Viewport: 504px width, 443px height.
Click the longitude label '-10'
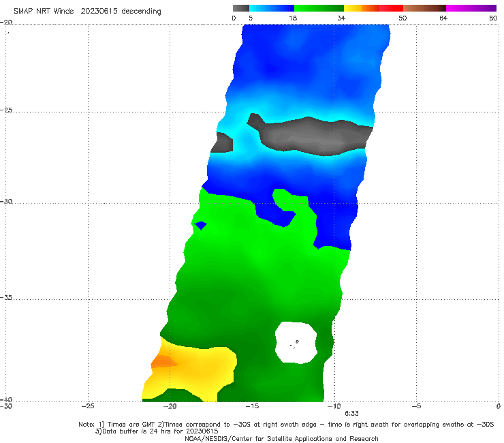(x=334, y=406)
